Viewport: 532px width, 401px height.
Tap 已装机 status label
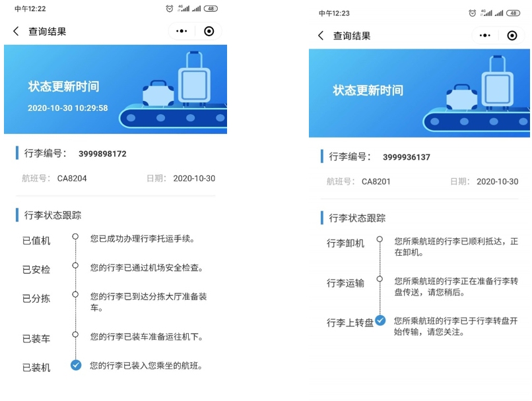pyautogui.click(x=36, y=367)
